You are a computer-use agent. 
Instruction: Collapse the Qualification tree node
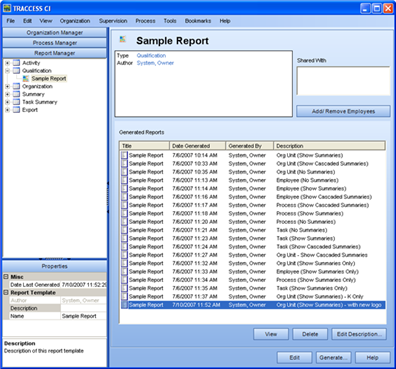pos(7,71)
